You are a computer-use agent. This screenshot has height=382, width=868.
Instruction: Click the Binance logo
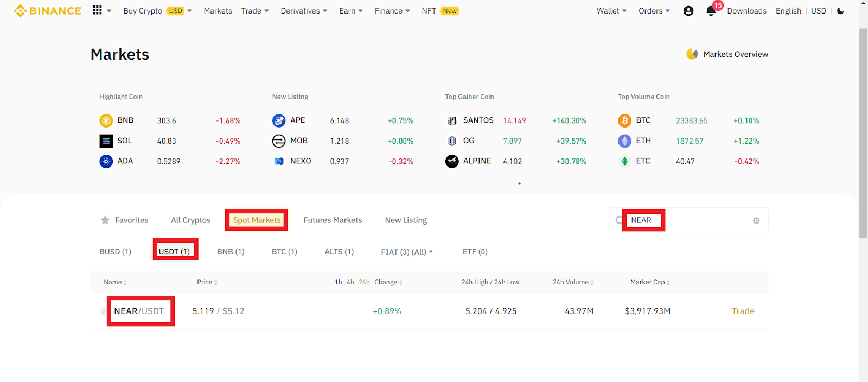48,11
